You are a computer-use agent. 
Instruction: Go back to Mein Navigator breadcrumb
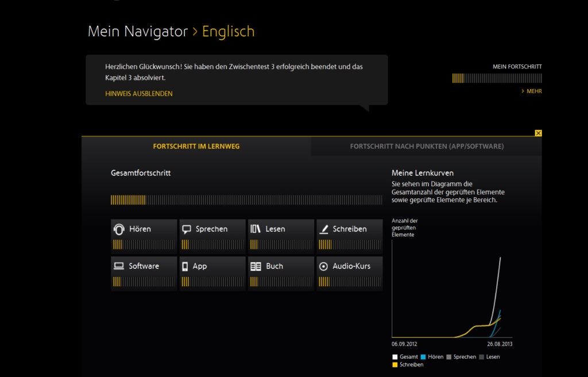pos(138,32)
